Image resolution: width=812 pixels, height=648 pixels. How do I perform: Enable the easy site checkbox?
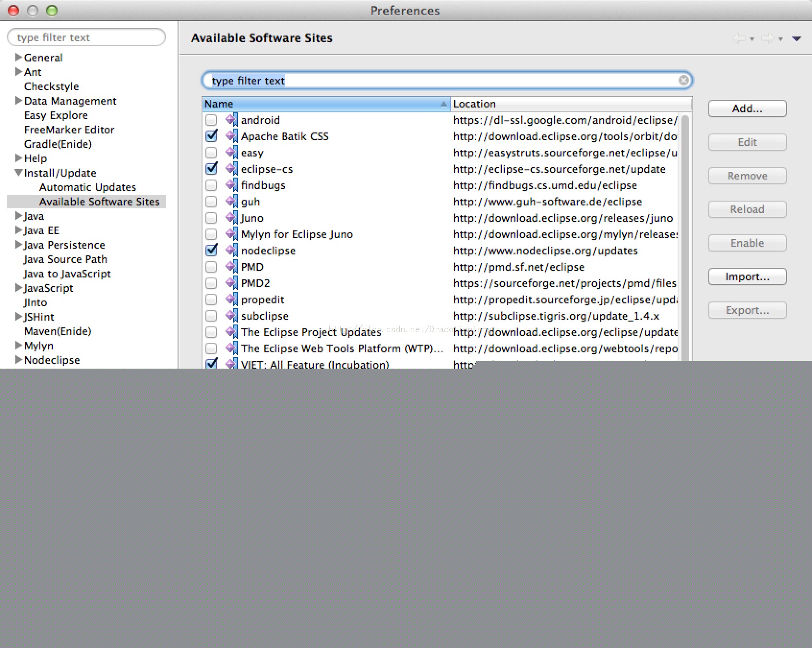tap(211, 153)
